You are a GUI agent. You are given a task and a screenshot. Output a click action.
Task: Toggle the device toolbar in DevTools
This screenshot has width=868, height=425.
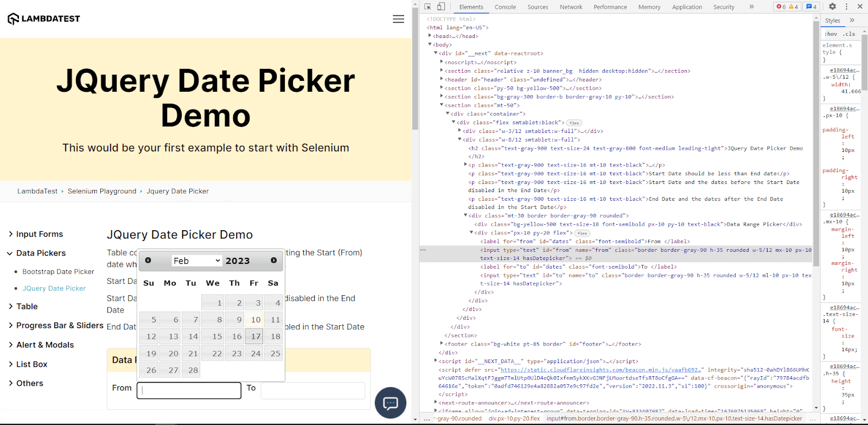pyautogui.click(x=441, y=7)
